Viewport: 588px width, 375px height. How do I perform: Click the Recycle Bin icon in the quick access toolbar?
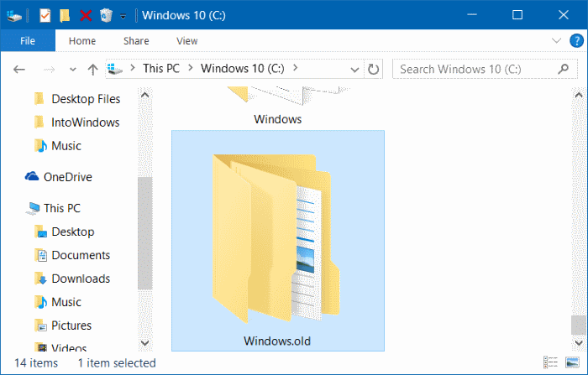pos(106,15)
